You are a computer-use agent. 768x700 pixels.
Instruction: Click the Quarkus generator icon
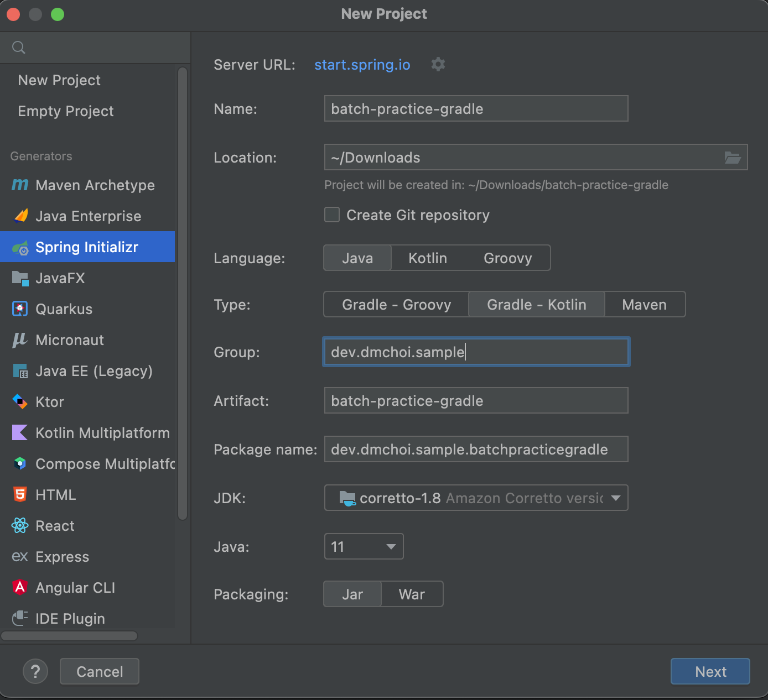pyautogui.click(x=20, y=309)
